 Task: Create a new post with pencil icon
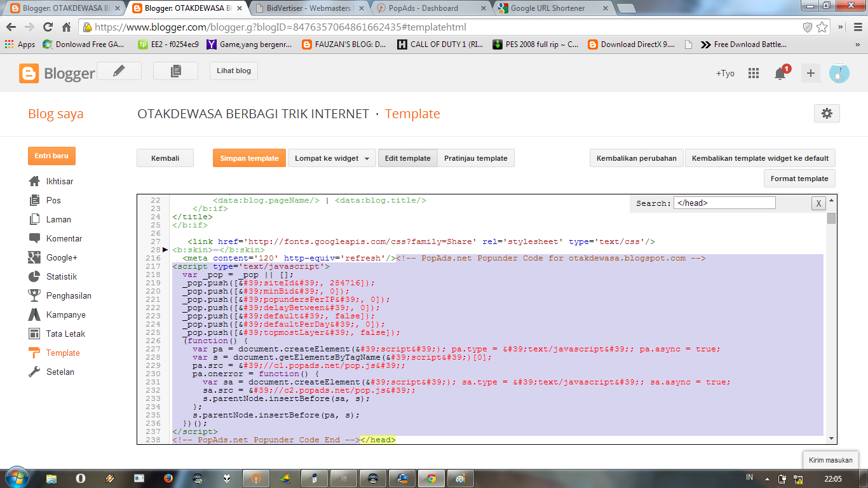[x=119, y=71]
